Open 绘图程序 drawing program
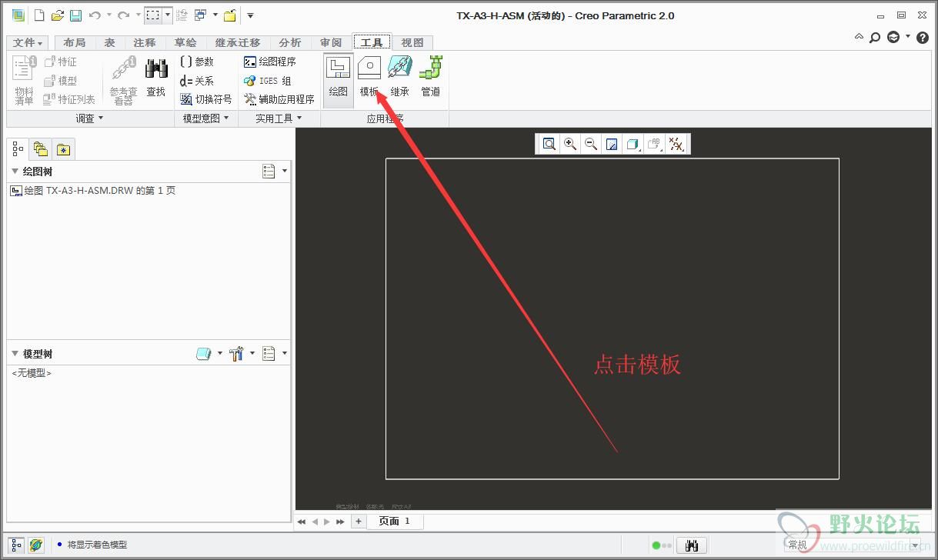Viewport: 938px width, 560px height. (x=270, y=62)
